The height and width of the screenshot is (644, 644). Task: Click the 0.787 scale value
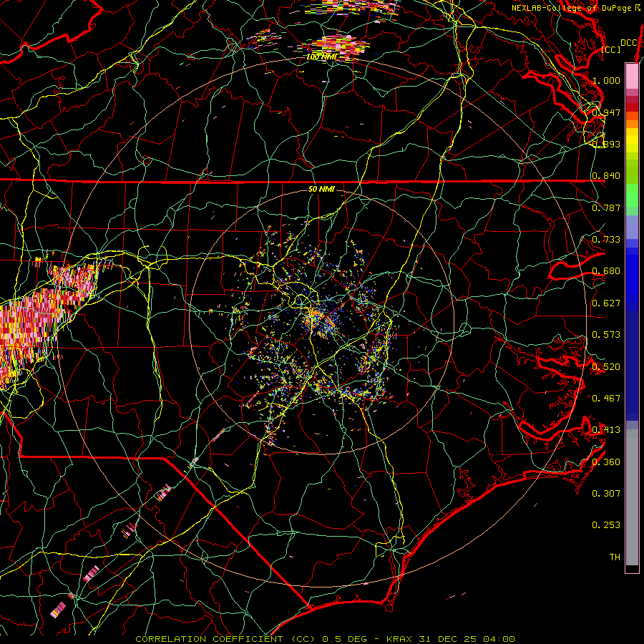pos(606,208)
